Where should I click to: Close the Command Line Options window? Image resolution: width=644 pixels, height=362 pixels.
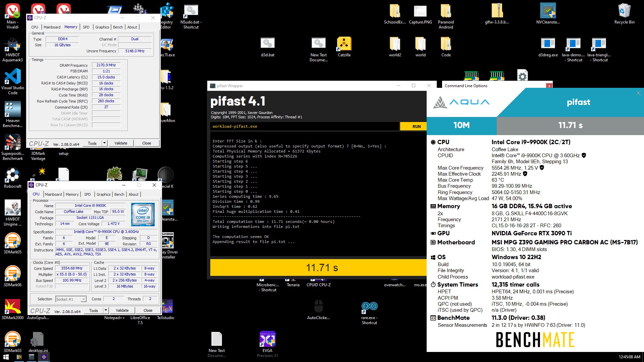coord(549,86)
